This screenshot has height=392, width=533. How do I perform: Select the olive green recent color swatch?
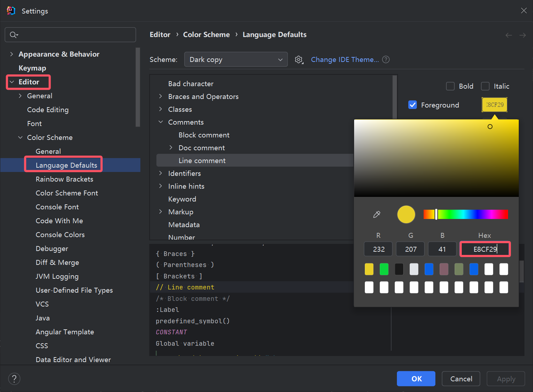(x=459, y=269)
